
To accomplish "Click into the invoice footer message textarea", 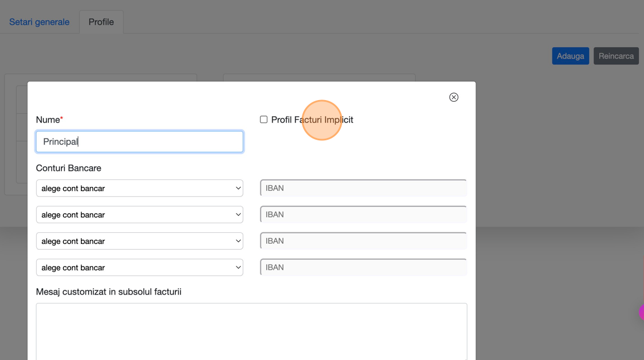I will coord(251,331).
